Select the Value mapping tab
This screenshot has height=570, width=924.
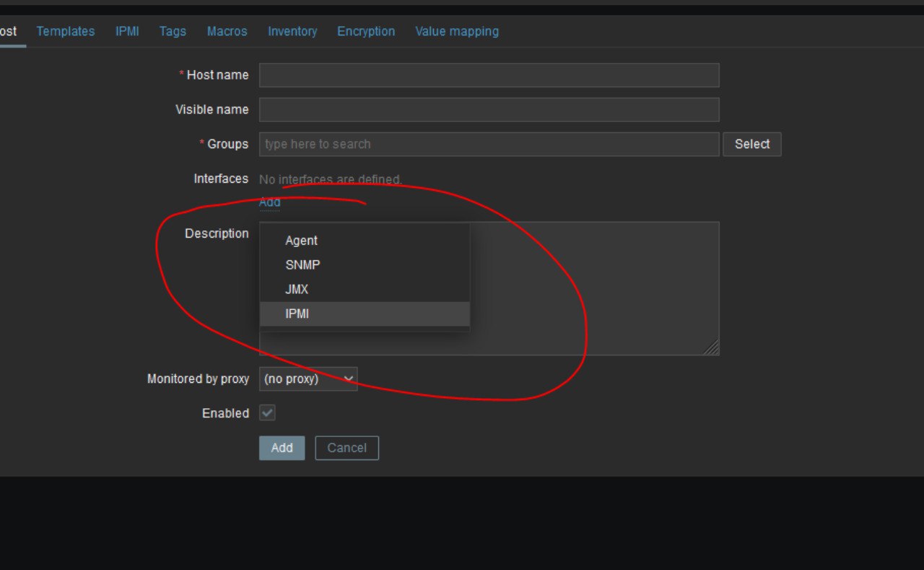[457, 31]
